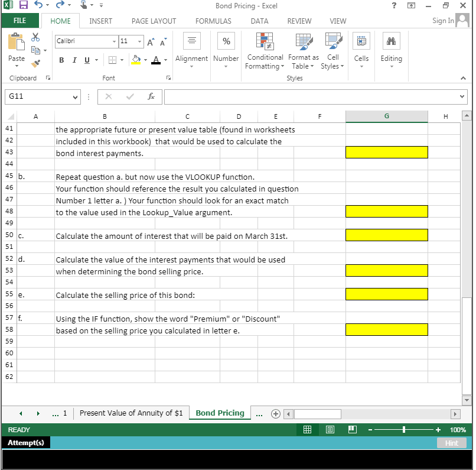Open the Bond Pricing sheet tab
Image resolution: width=476 pixels, height=470 pixels.
click(x=219, y=413)
